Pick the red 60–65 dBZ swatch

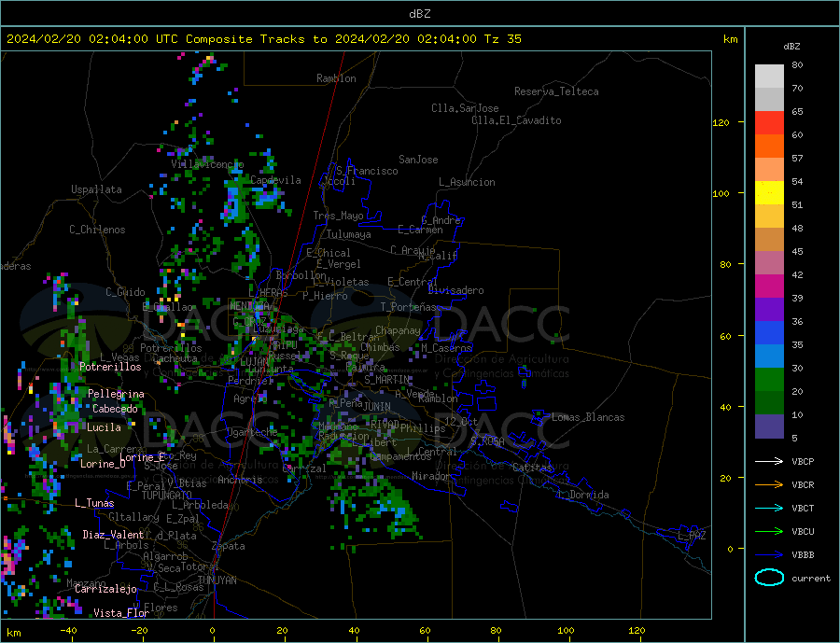click(x=769, y=122)
